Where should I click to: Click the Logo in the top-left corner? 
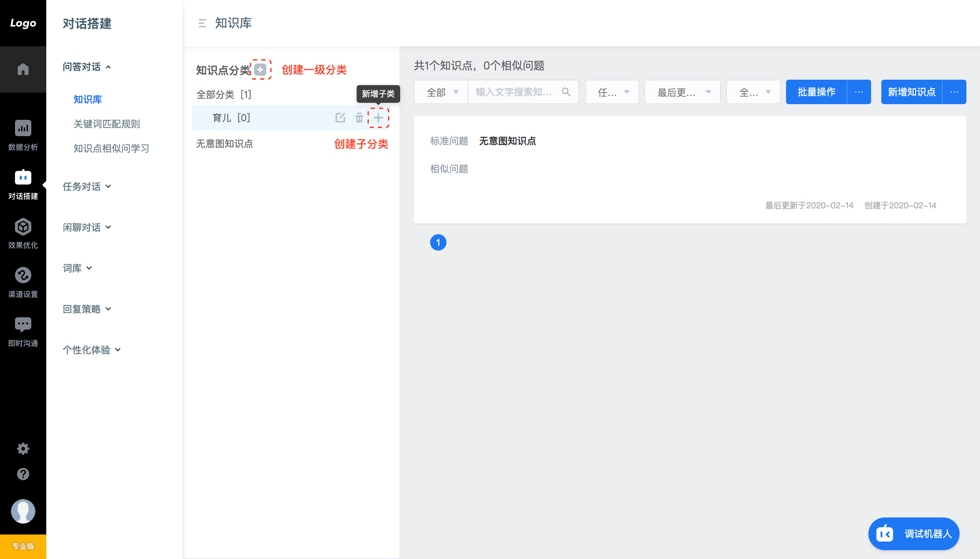point(23,23)
